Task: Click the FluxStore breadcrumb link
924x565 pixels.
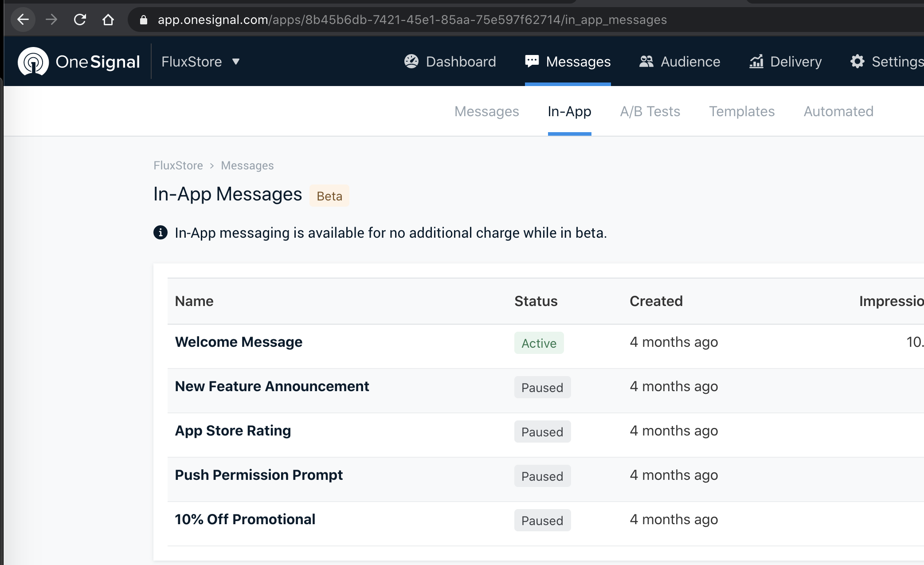Action: pos(178,165)
